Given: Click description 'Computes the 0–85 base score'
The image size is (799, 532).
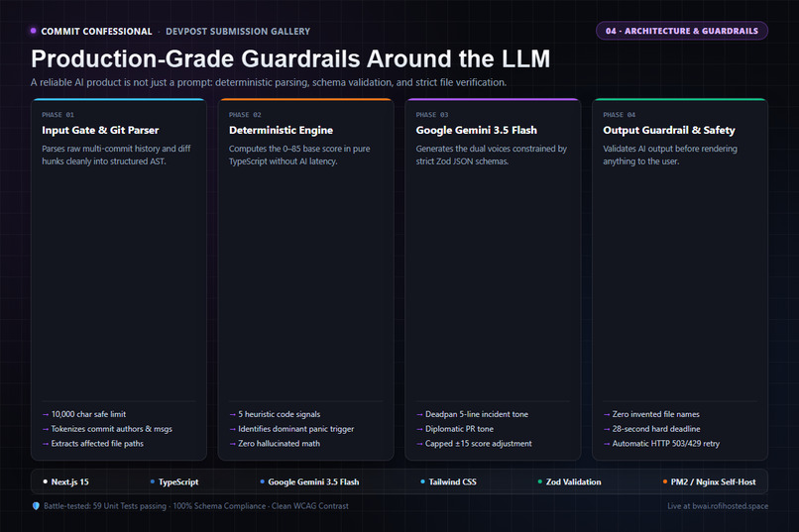Looking at the screenshot, I should coord(299,155).
